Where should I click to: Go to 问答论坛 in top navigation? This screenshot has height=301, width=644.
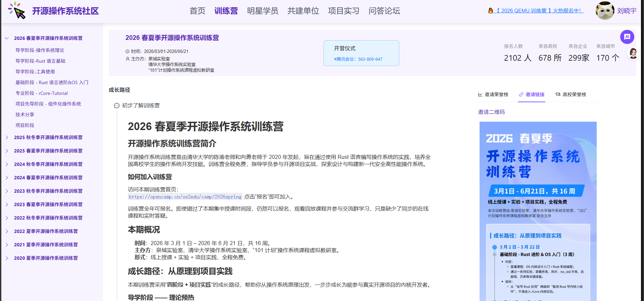[x=384, y=11]
